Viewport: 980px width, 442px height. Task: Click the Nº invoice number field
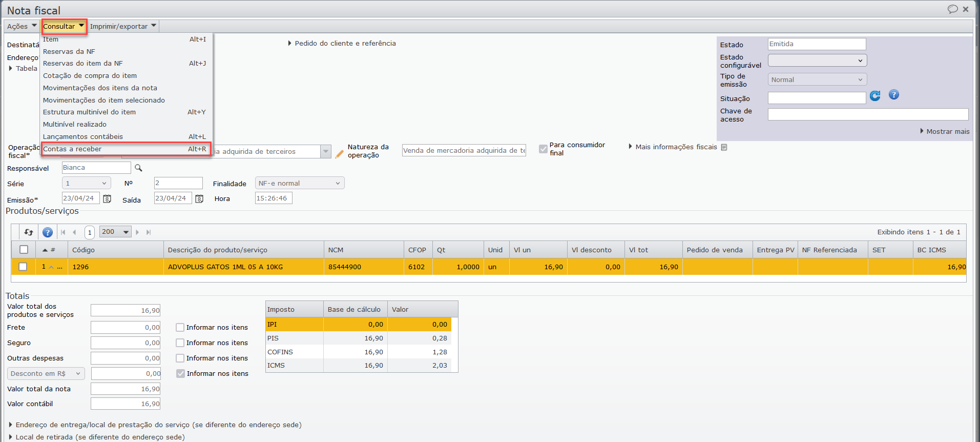tap(178, 183)
